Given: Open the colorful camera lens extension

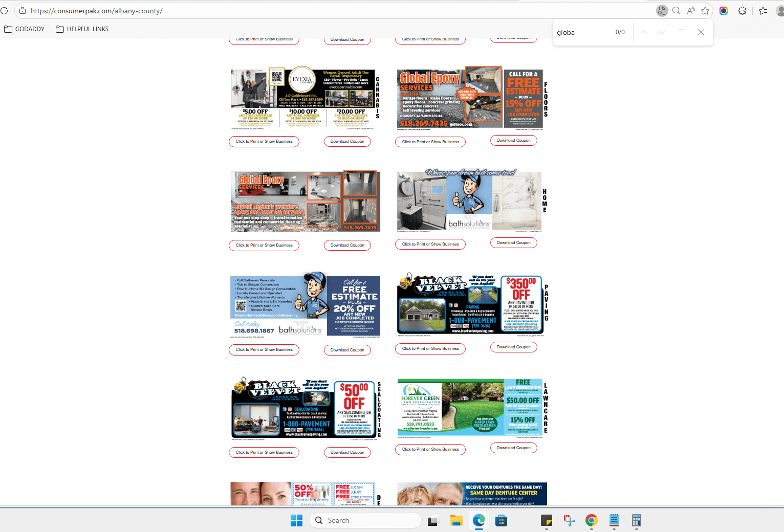Looking at the screenshot, I should tap(724, 11).
